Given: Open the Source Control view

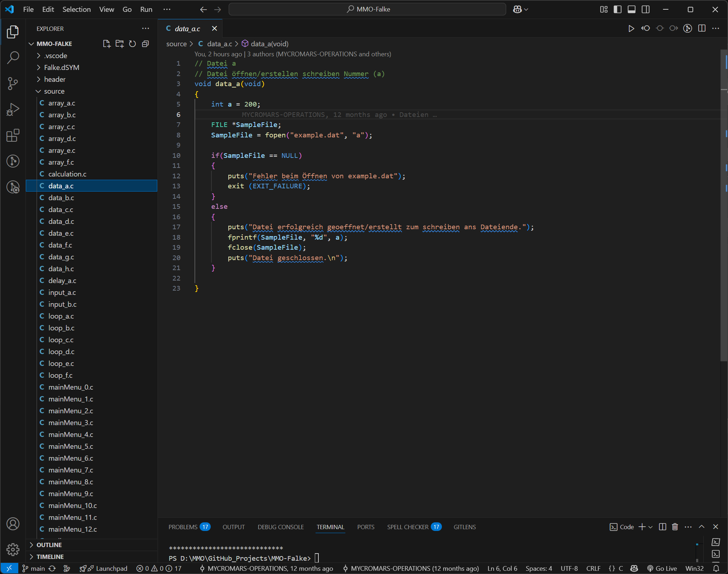Looking at the screenshot, I should [13, 83].
